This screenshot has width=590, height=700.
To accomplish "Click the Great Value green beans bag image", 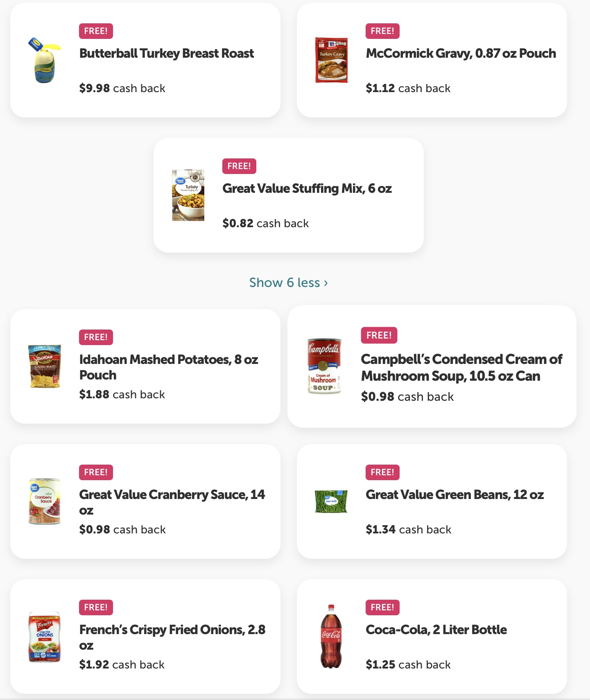I will click(331, 501).
